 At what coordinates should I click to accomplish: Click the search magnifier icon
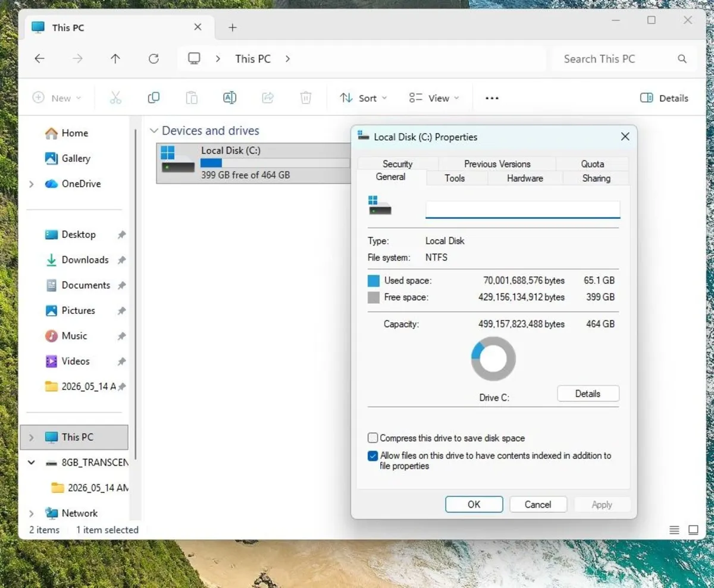click(682, 59)
